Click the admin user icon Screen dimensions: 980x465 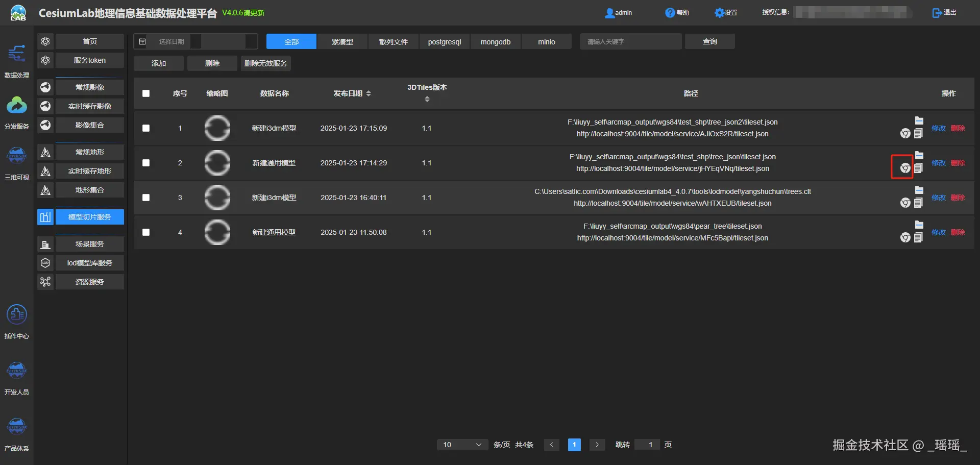pyautogui.click(x=609, y=13)
